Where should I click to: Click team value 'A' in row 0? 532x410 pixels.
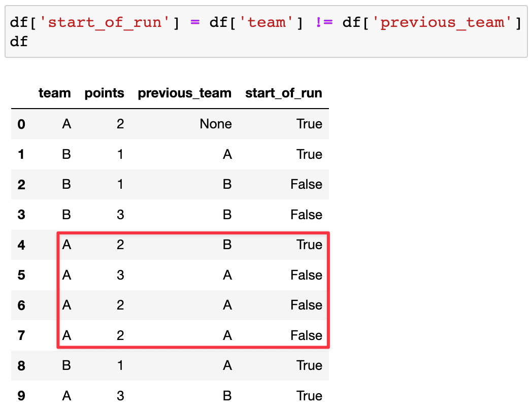pyautogui.click(x=66, y=124)
